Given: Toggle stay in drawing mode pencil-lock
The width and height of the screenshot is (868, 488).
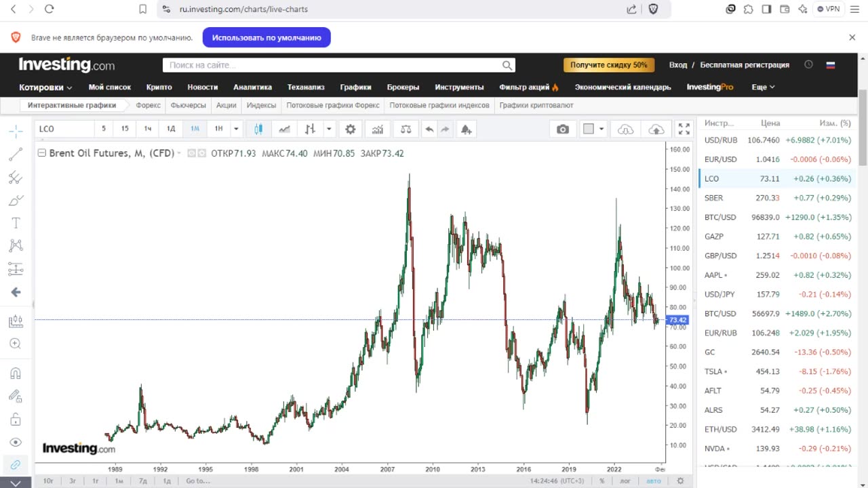Looking at the screenshot, I should [16, 396].
